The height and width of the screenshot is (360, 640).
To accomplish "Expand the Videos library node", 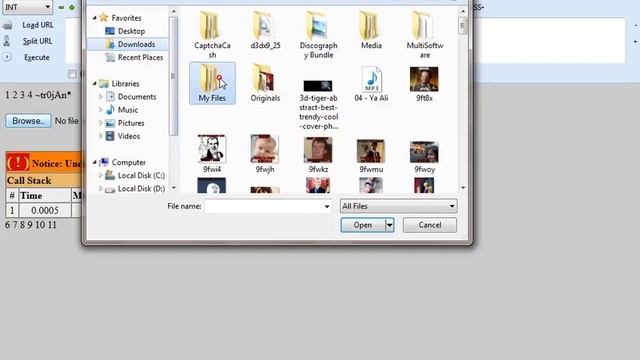I will coord(101,136).
